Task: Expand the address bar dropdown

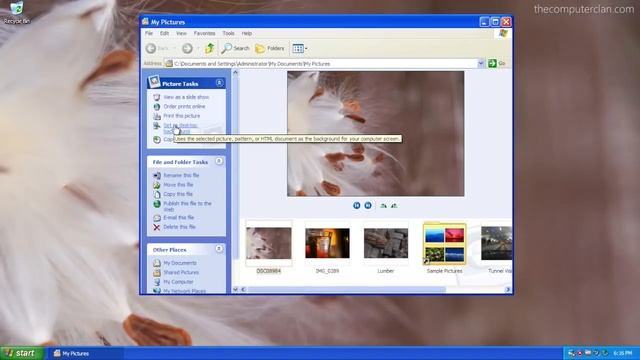Action: [x=480, y=63]
